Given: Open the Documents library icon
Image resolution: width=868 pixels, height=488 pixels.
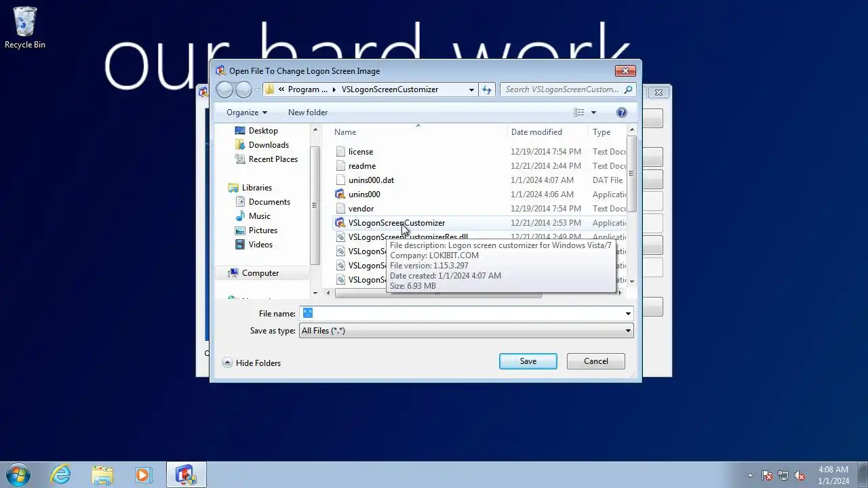Looking at the screenshot, I should (239, 202).
